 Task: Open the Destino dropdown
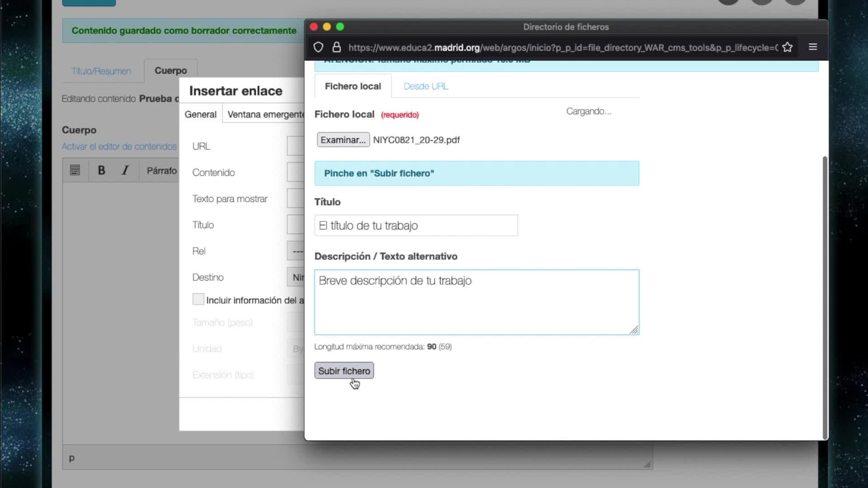pyautogui.click(x=296, y=277)
